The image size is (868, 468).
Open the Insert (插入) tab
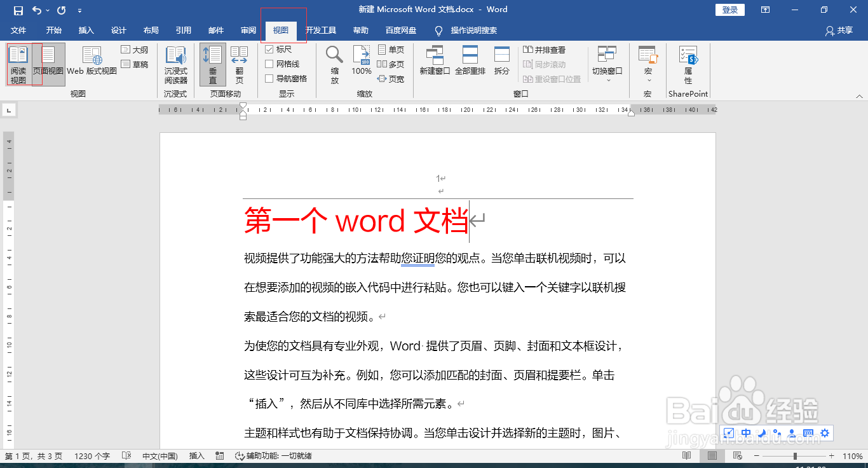coord(86,31)
